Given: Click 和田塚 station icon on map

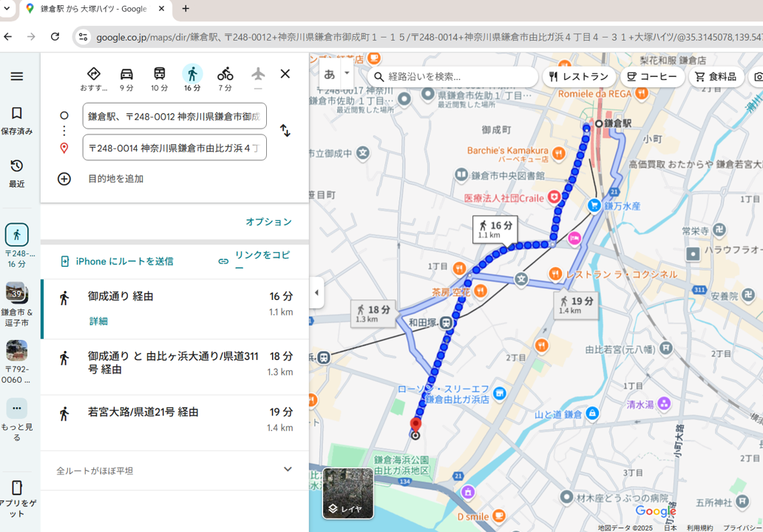Looking at the screenshot, I should [445, 322].
